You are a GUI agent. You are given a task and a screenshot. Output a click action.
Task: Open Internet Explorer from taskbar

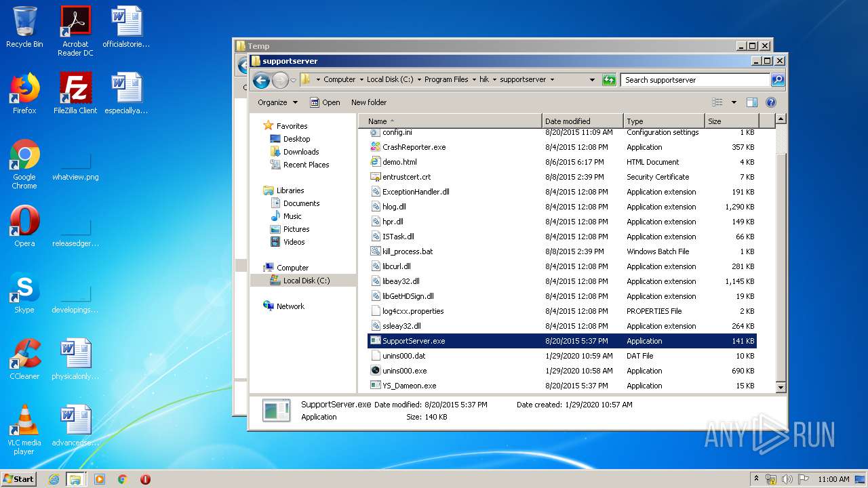[54, 479]
